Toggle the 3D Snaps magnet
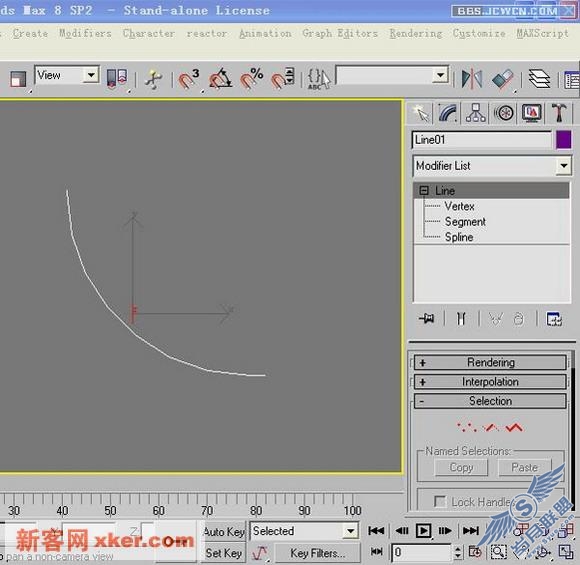580x565 pixels. [189, 79]
